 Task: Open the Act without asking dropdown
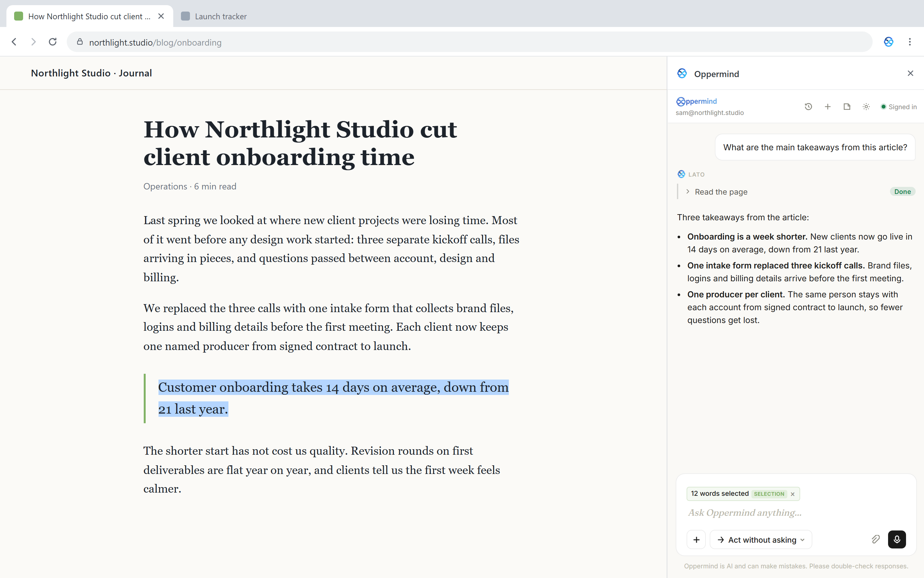(x=761, y=540)
